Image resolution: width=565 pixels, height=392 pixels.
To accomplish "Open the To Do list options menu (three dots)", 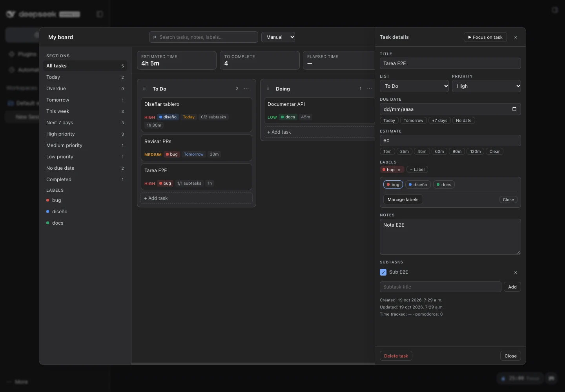I will pos(246,89).
